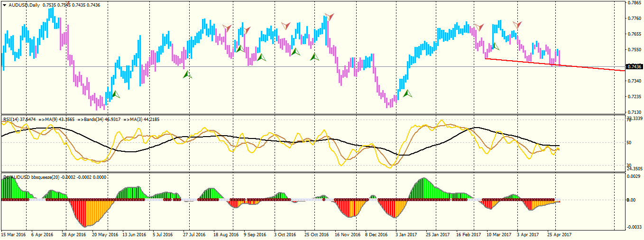Click the =>MA(9) value in RSI header
This screenshot has width=644, height=240.
56,120
